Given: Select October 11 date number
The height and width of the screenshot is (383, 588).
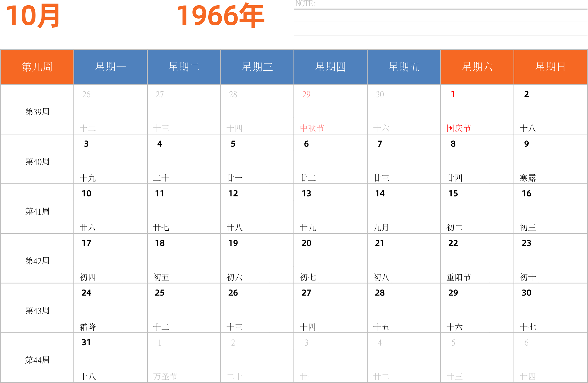Looking at the screenshot, I should click(160, 194).
